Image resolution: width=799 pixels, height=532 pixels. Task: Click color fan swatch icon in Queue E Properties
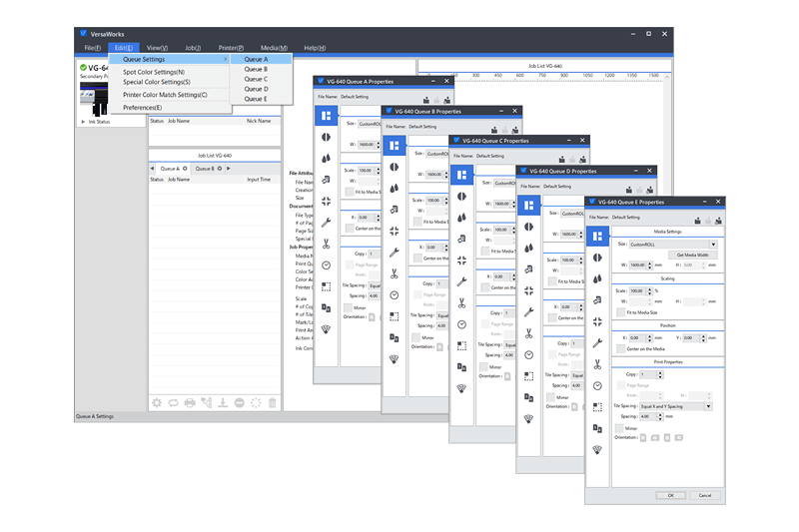(x=597, y=450)
